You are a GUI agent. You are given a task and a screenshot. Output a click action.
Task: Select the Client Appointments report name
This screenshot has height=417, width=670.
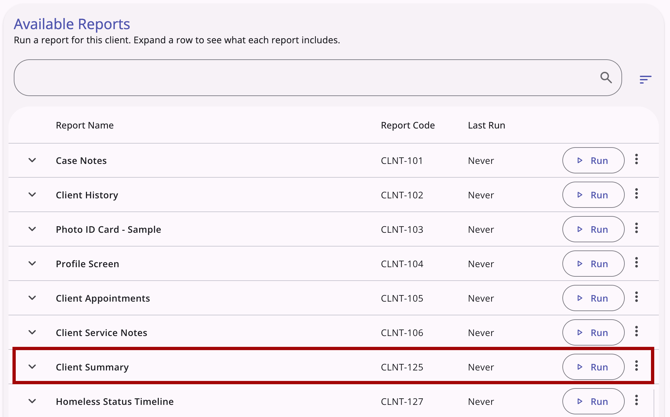[x=103, y=298]
